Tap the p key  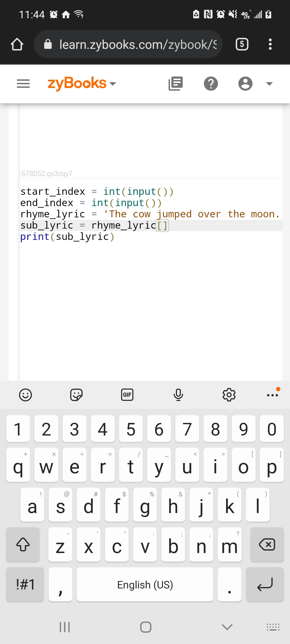[272, 465]
